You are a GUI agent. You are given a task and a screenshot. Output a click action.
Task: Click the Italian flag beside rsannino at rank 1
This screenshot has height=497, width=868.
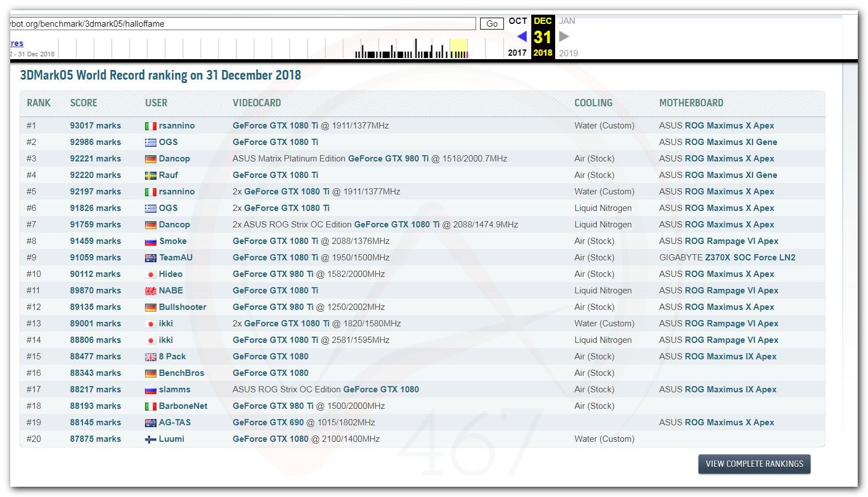[x=150, y=126]
